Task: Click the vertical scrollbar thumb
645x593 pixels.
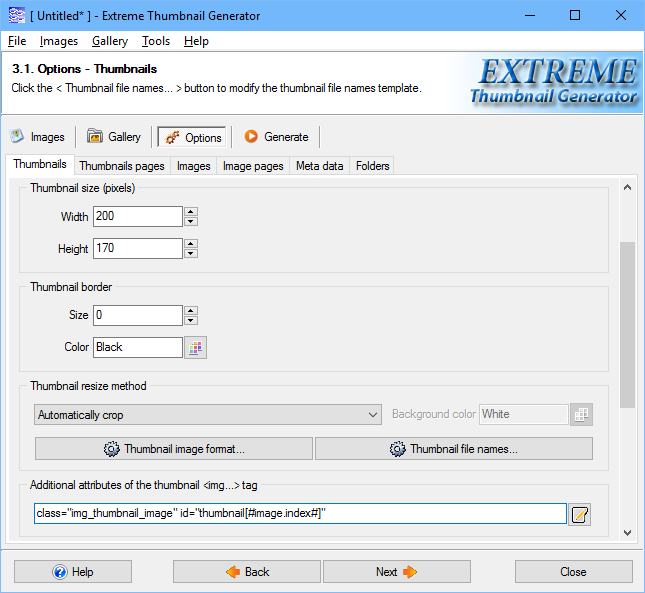Action: tap(627, 325)
